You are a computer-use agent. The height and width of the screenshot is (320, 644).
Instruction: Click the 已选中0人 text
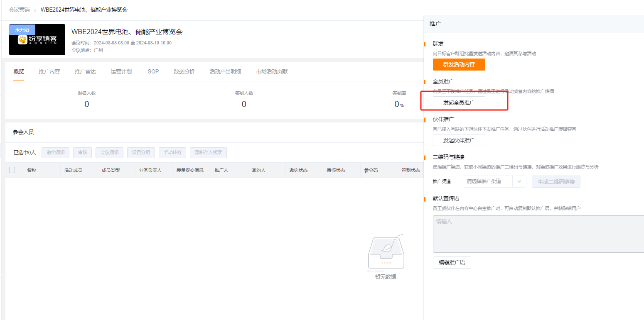25,152
